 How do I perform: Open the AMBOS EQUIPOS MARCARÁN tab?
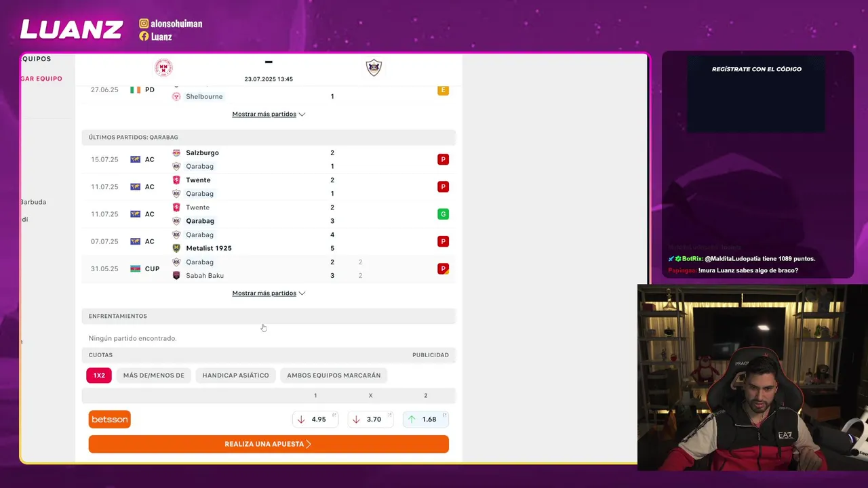tap(334, 375)
